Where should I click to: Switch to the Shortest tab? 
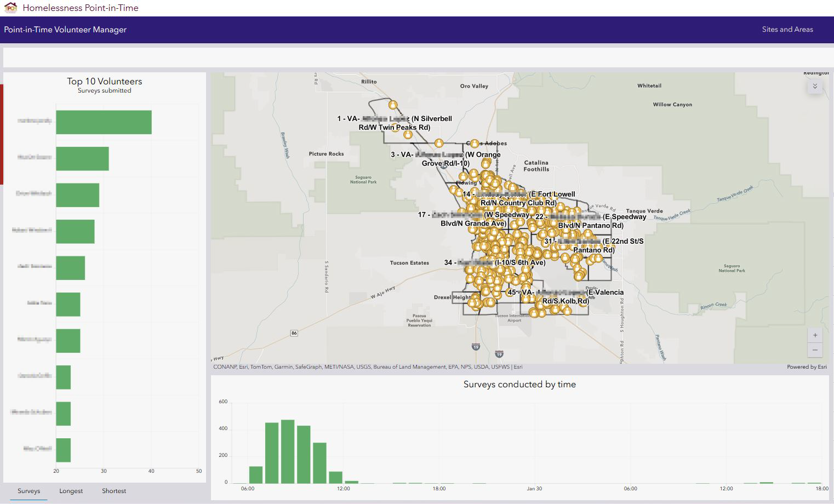(x=113, y=491)
